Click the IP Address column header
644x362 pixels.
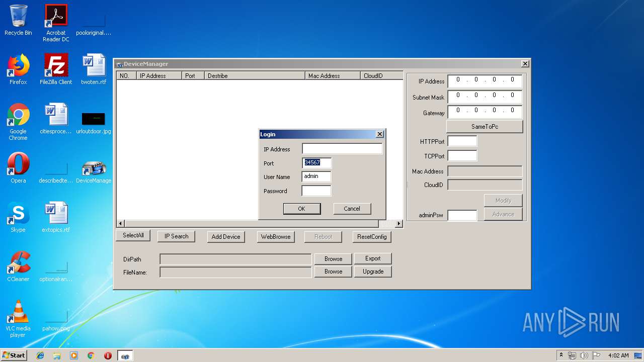click(159, 76)
